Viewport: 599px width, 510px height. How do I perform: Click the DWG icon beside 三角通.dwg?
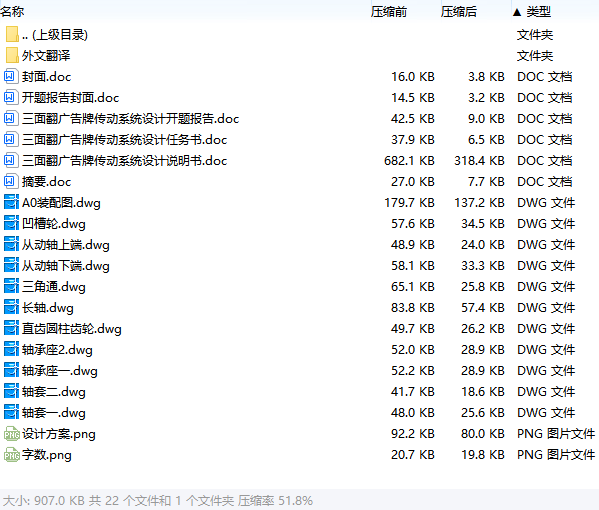11,286
